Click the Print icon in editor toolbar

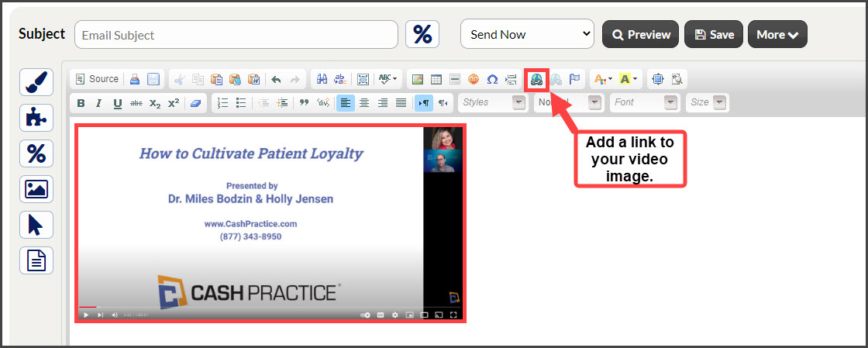click(135, 79)
